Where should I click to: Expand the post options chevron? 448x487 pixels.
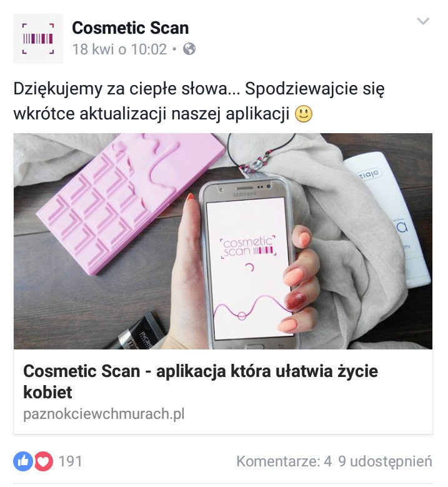[423, 21]
